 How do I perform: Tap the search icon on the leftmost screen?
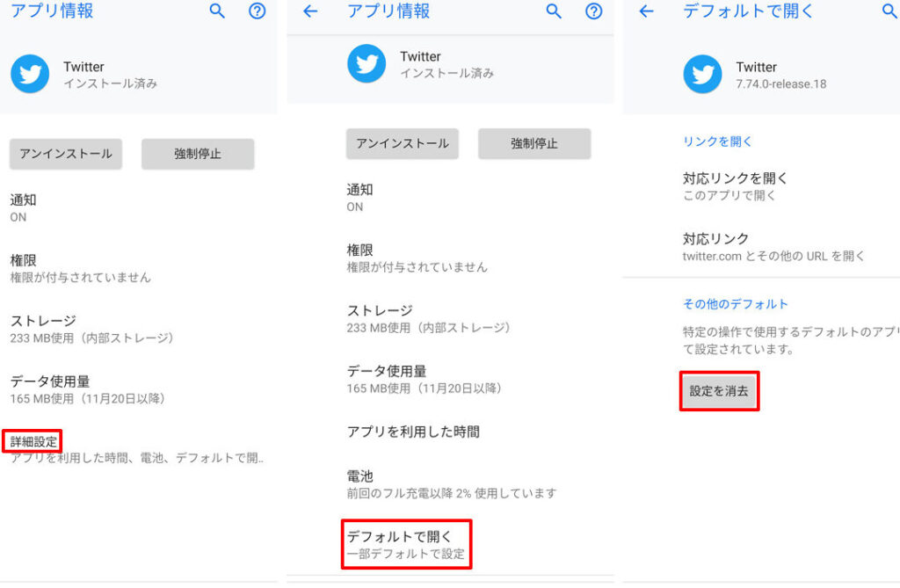pos(217,11)
